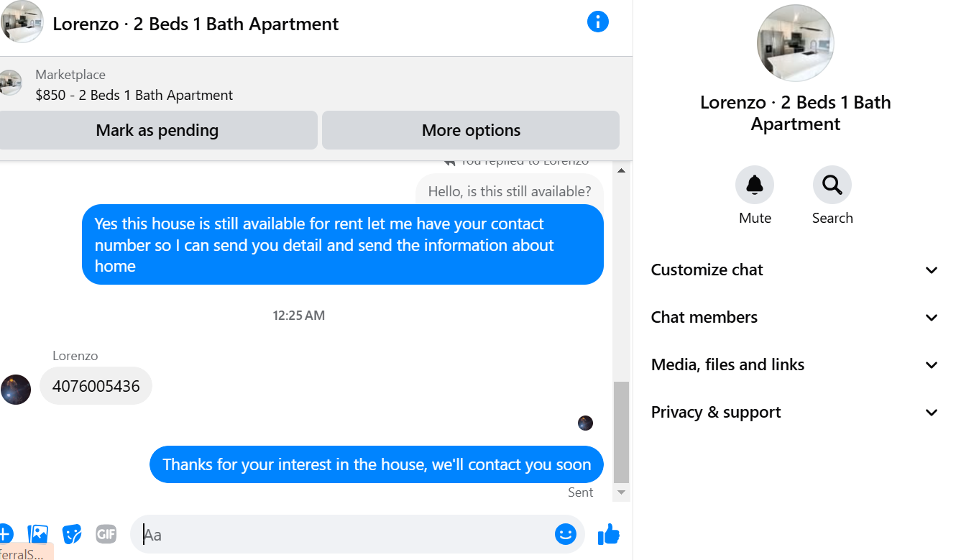The height and width of the screenshot is (560, 956).
Task: Open more actions plus icon
Action: 5,534
